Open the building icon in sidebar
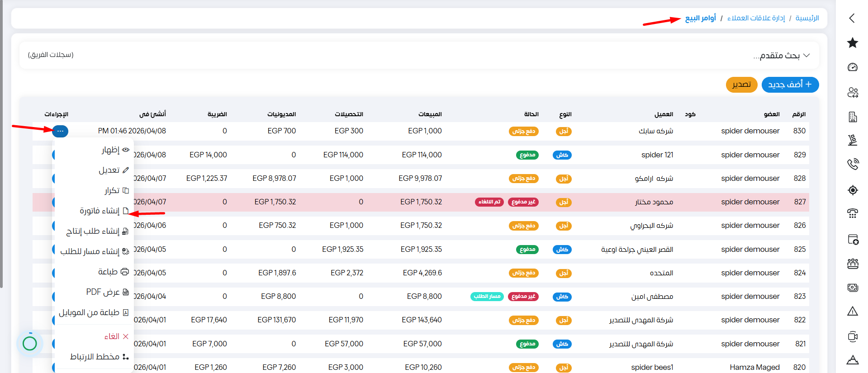Screen dimensions: 868x373 [852, 117]
